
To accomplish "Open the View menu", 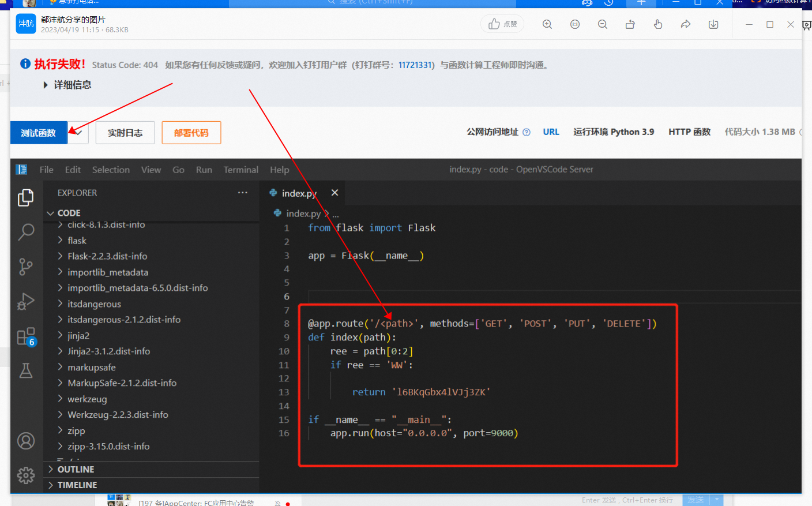I will pos(151,170).
